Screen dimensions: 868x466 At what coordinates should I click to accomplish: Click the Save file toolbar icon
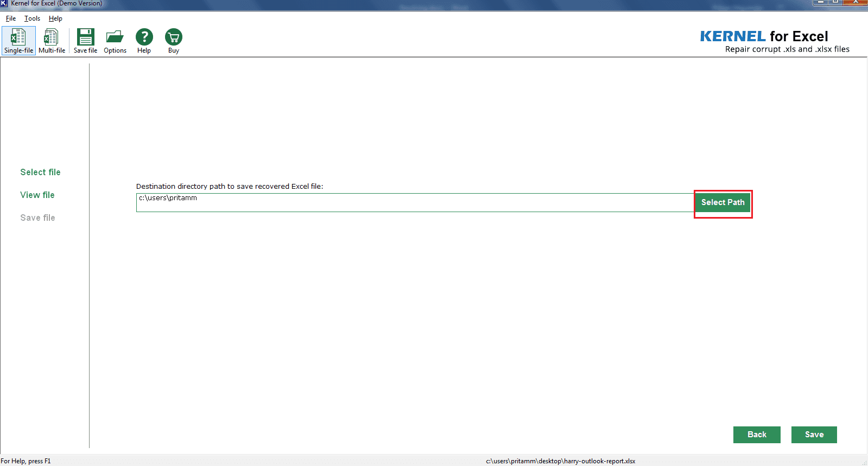(85, 41)
